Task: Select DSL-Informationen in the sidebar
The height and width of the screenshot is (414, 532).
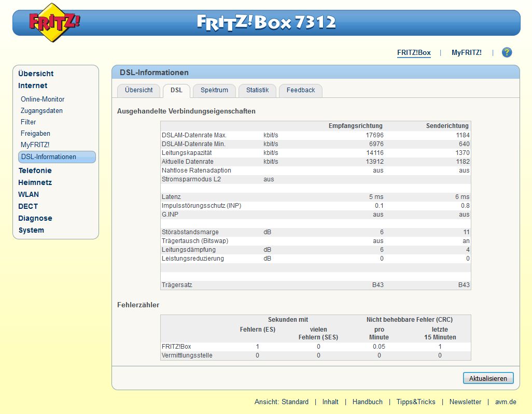Action: [x=57, y=157]
